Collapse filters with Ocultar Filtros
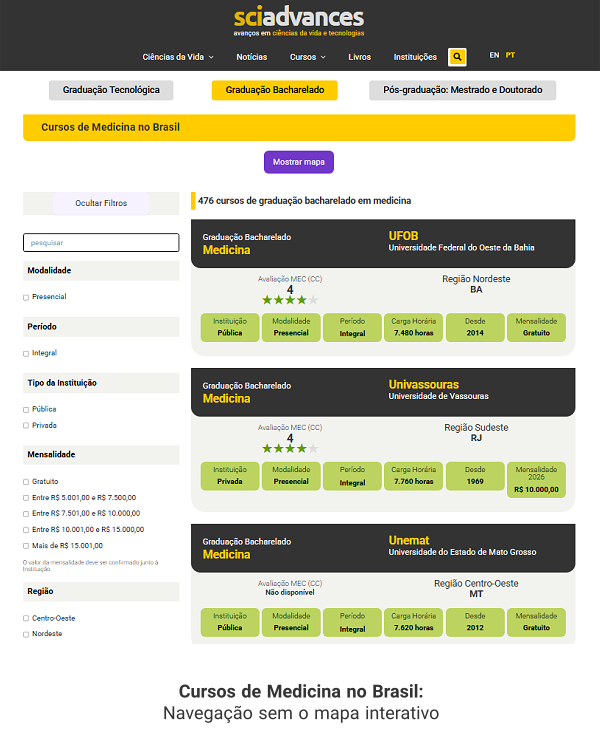Viewport: 600px width, 750px height. click(101, 203)
